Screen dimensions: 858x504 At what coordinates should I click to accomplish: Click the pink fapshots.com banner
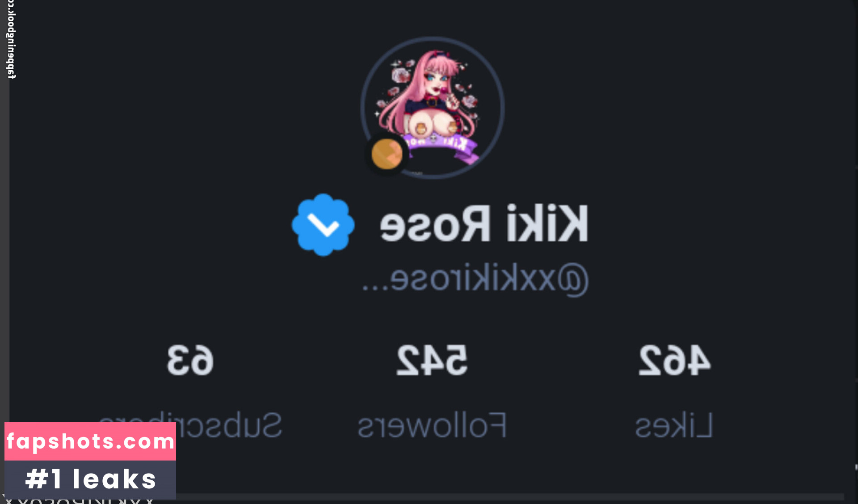[90, 441]
